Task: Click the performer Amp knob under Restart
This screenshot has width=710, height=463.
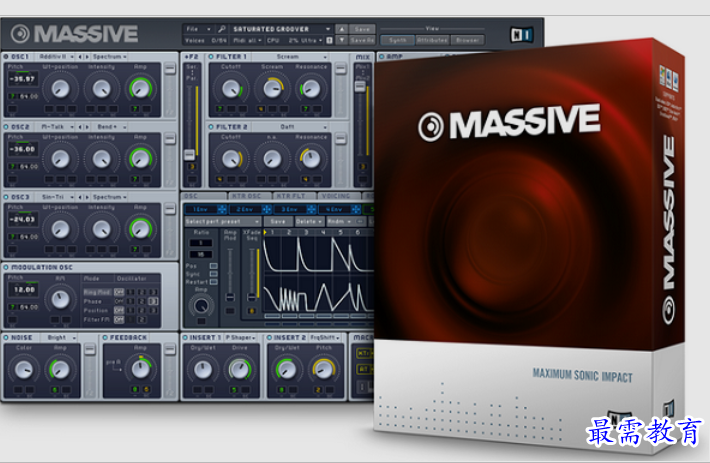Action: (x=201, y=306)
